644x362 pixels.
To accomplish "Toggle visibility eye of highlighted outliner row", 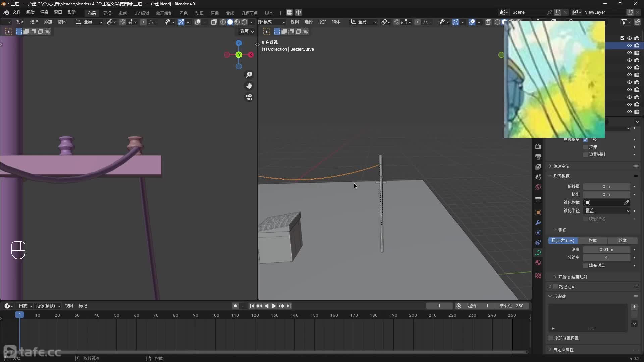I will 629,45.
